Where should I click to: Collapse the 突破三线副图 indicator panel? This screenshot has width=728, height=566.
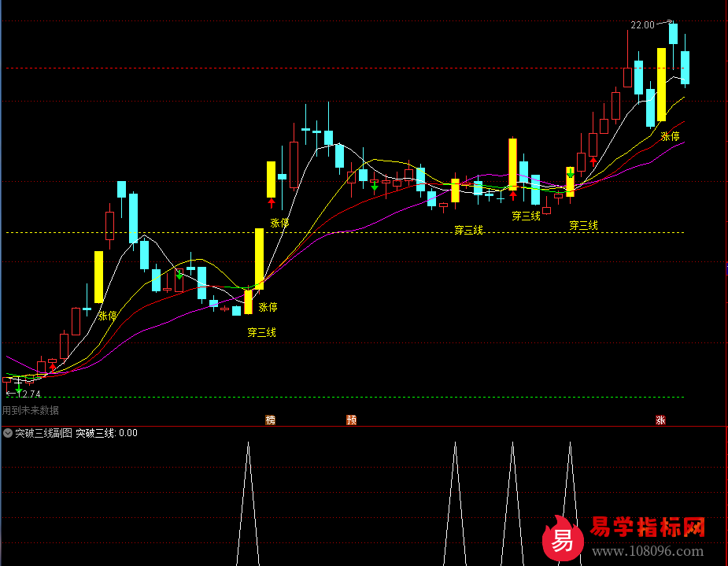tap(8, 433)
